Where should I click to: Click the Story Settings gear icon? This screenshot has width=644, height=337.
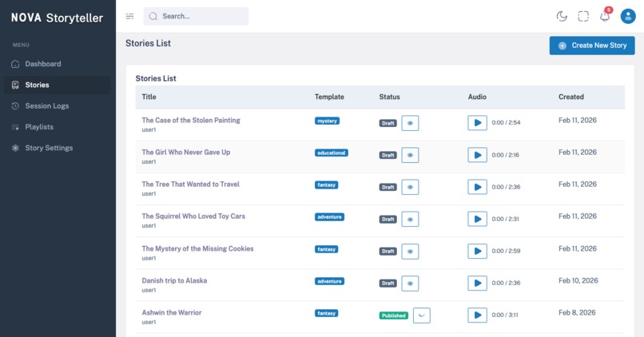(x=15, y=148)
